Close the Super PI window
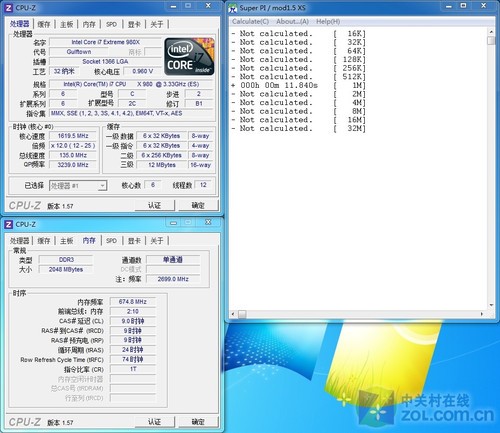The height and width of the screenshot is (433, 500). [x=484, y=6]
